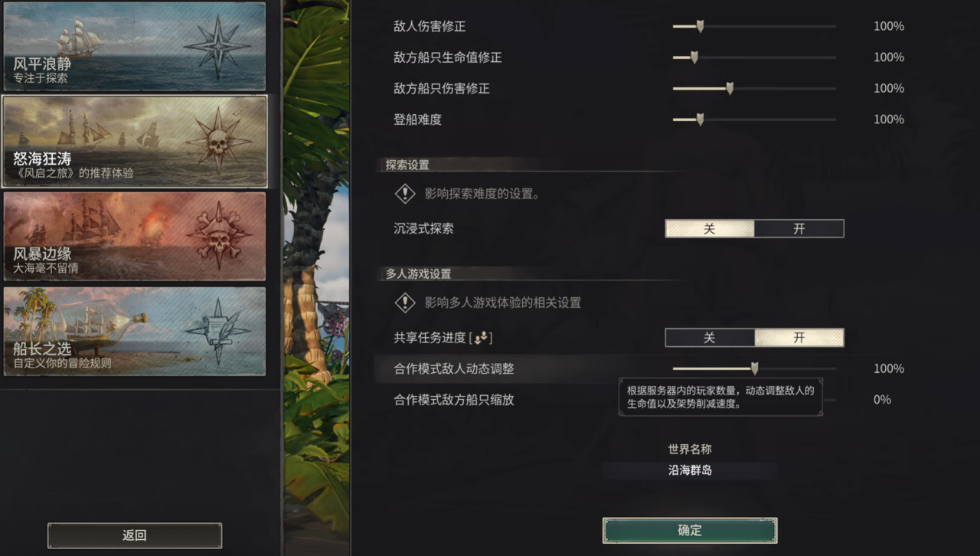Click the 确定 confirm button
Image resolution: width=980 pixels, height=556 pixels.
coord(690,530)
